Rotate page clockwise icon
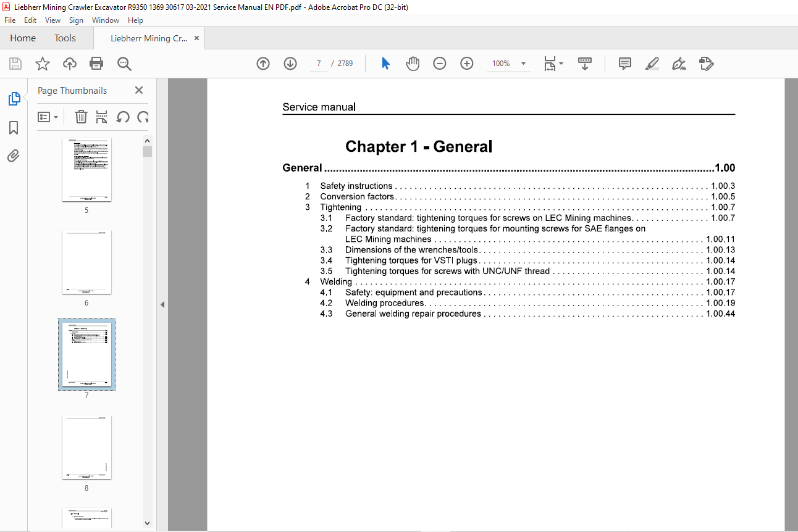798x532 pixels. coord(143,117)
